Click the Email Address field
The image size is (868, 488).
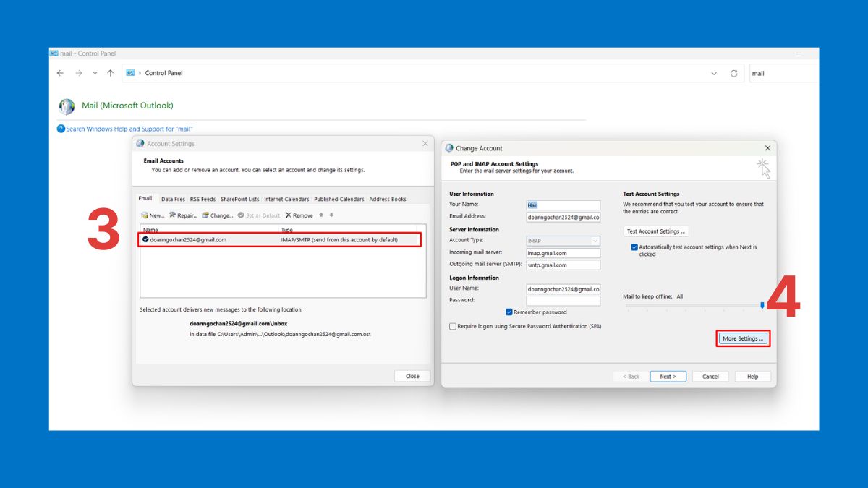563,217
